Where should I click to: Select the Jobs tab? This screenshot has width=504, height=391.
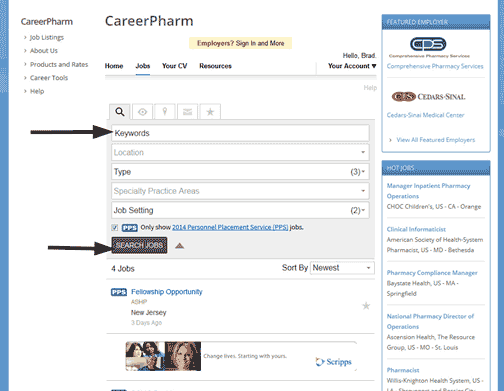tap(143, 66)
